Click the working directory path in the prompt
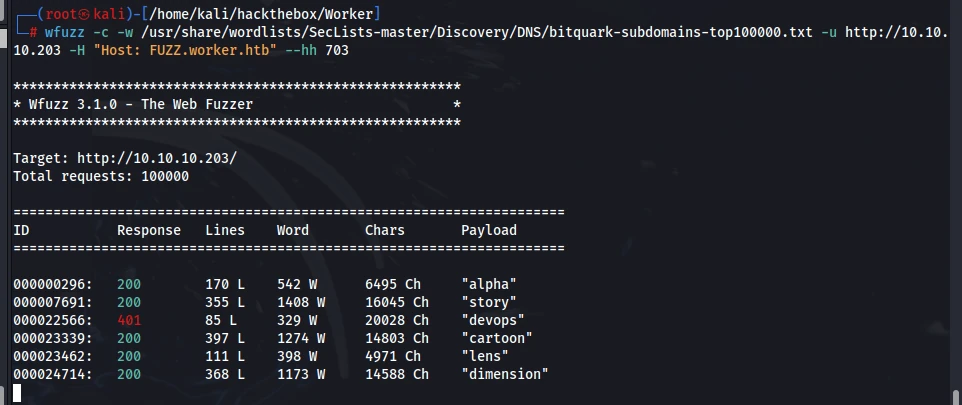 click(x=256, y=14)
